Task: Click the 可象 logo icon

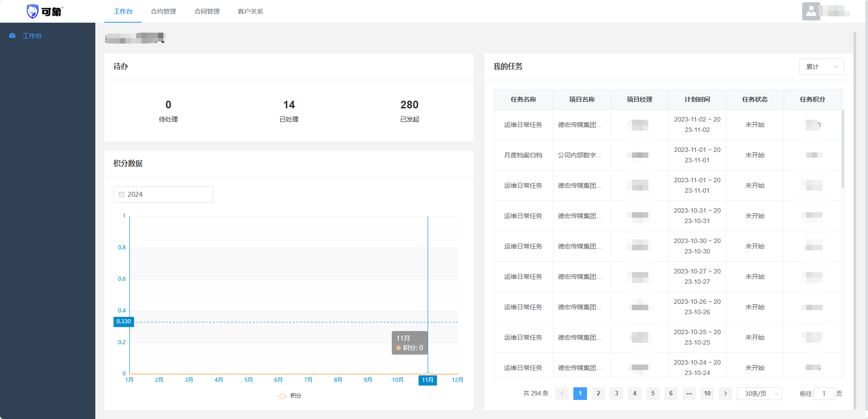Action: [x=32, y=11]
